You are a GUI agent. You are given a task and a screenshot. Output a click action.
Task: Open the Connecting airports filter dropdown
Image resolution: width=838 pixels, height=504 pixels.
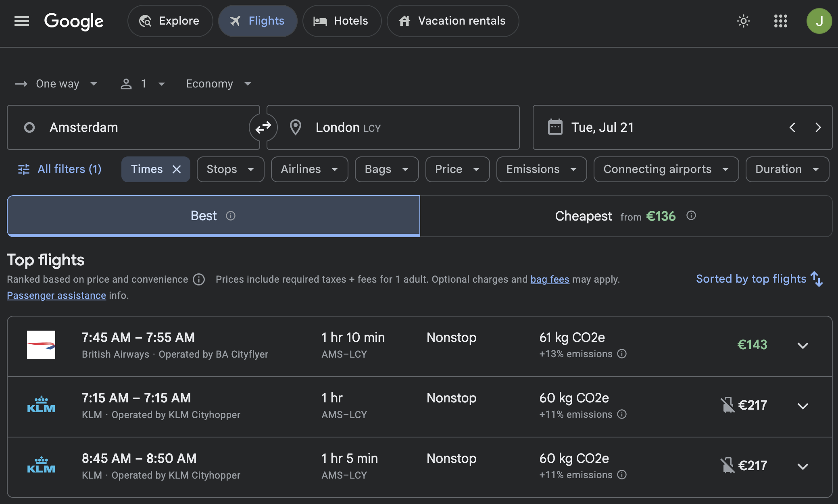click(666, 169)
